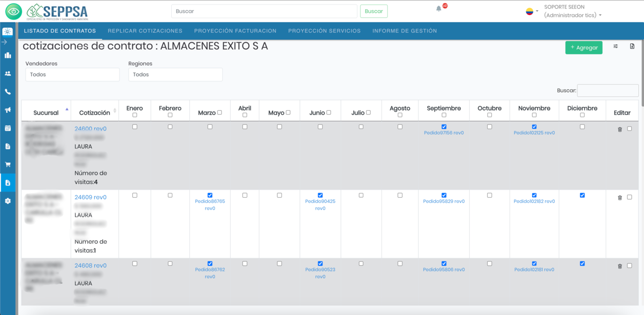Image resolution: width=644 pixels, height=315 pixels.
Task: Uncheck Marzo for quotation 24609 rev0
Action: (210, 195)
